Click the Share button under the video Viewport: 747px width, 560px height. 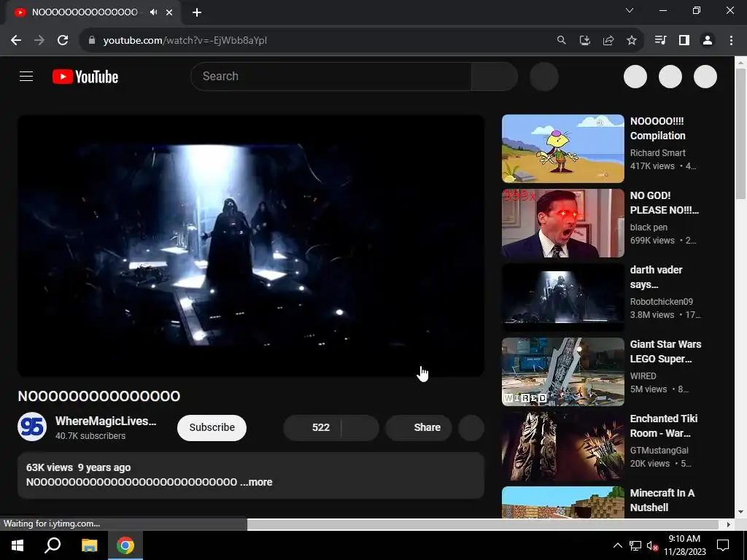click(418, 427)
